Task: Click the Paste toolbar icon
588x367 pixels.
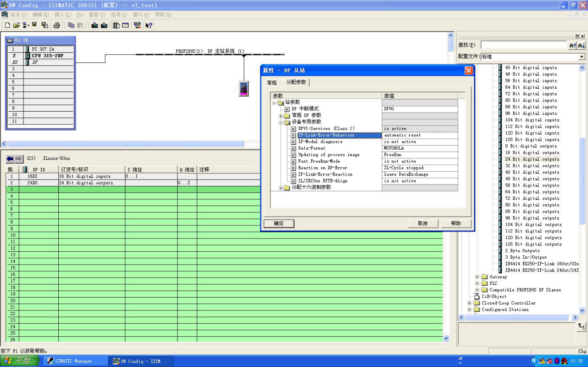Action: 80,25
